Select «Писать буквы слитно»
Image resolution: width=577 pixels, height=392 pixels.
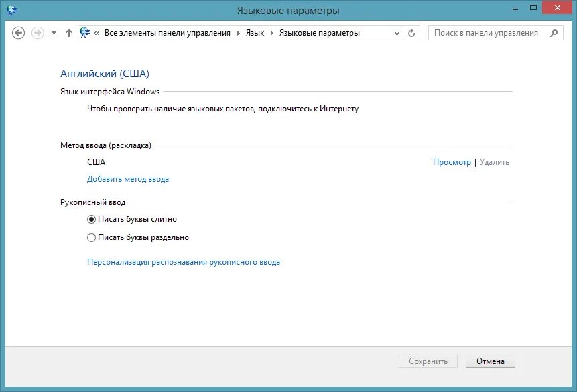pyautogui.click(x=90, y=219)
